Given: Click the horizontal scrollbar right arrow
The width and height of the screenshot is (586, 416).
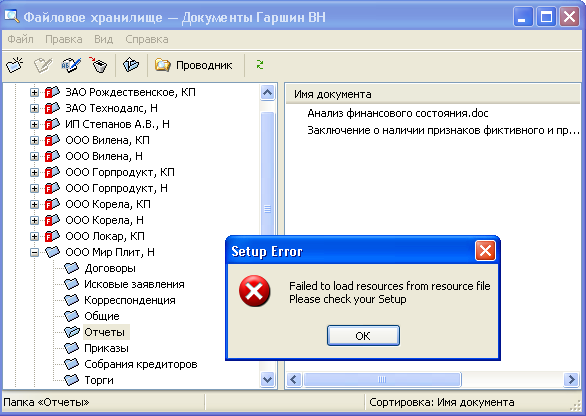Looking at the screenshot, I should [x=571, y=380].
